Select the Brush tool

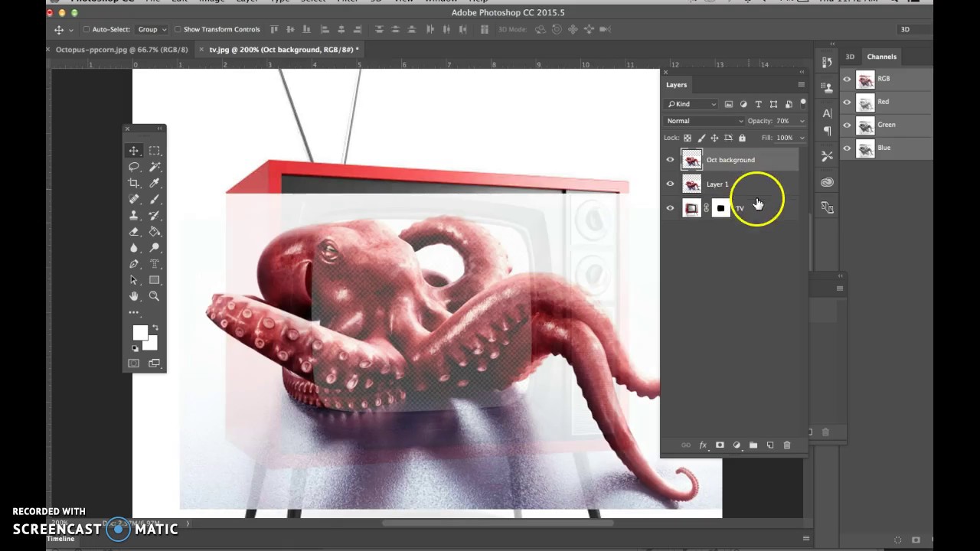point(155,199)
